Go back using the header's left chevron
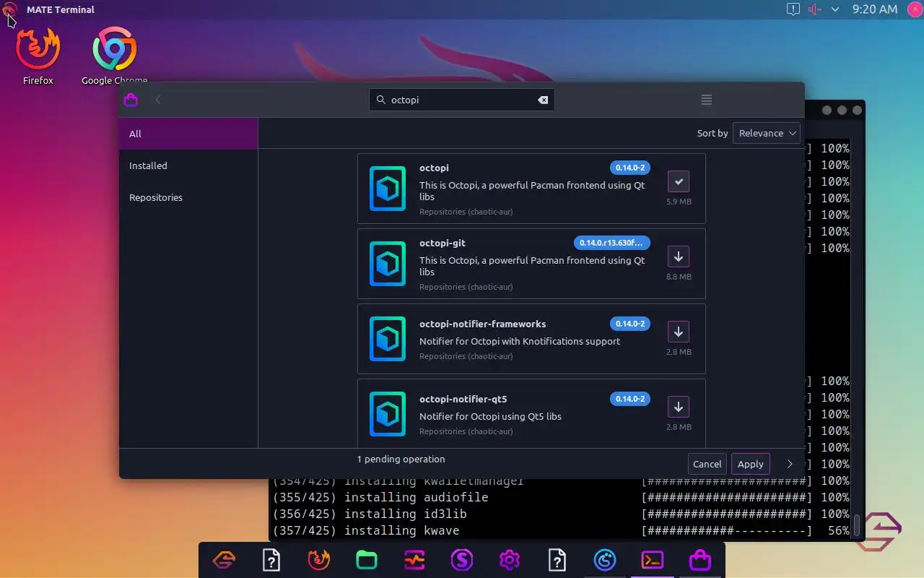The image size is (924, 578). (158, 100)
